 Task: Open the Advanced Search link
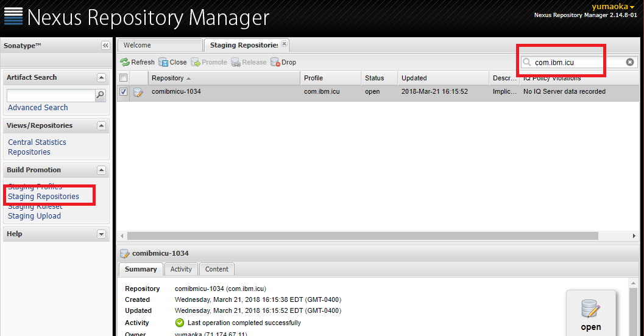coord(38,108)
